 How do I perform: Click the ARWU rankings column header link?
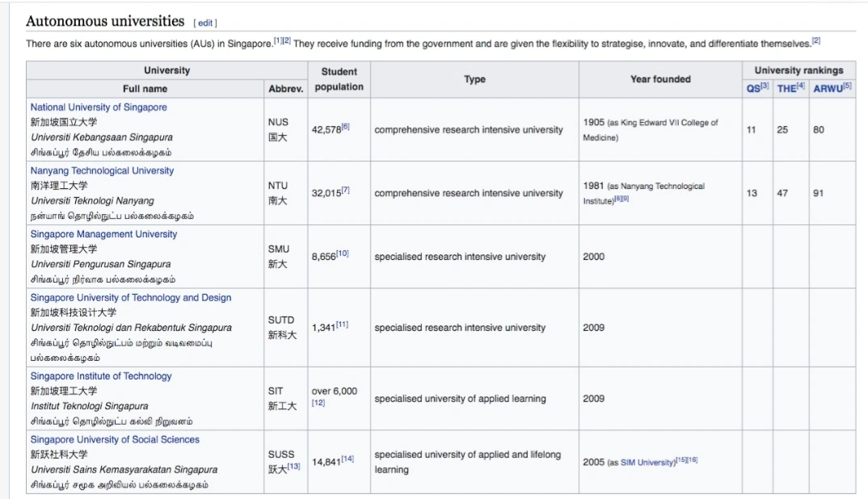click(x=828, y=89)
